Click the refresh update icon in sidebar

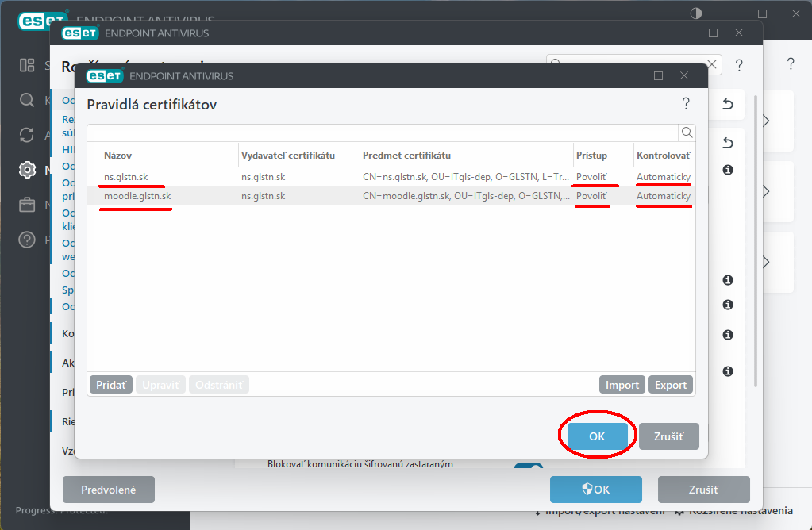pyautogui.click(x=28, y=135)
